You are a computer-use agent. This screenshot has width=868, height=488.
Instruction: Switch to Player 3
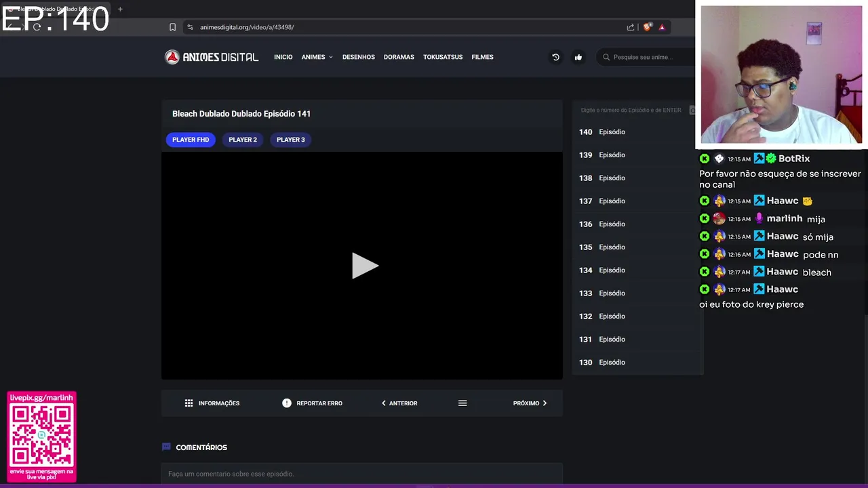tap(290, 140)
